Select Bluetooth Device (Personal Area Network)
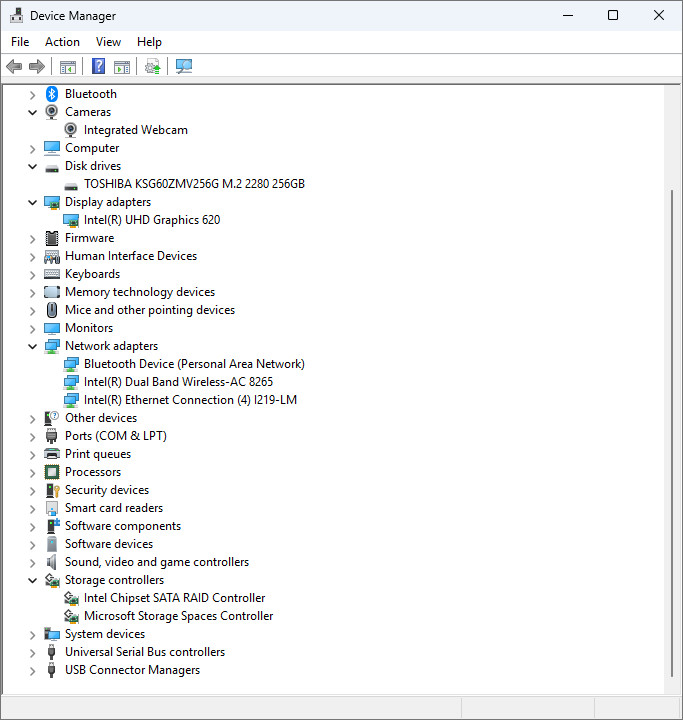 click(x=194, y=364)
